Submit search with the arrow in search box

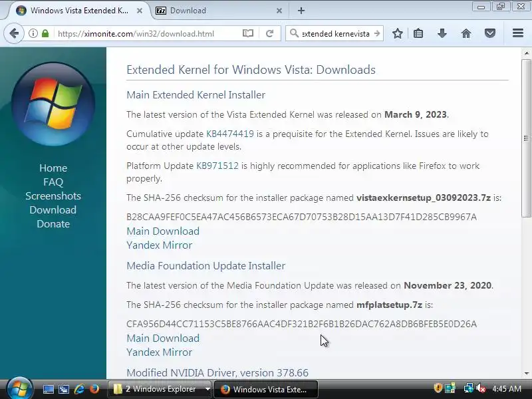[377, 33]
